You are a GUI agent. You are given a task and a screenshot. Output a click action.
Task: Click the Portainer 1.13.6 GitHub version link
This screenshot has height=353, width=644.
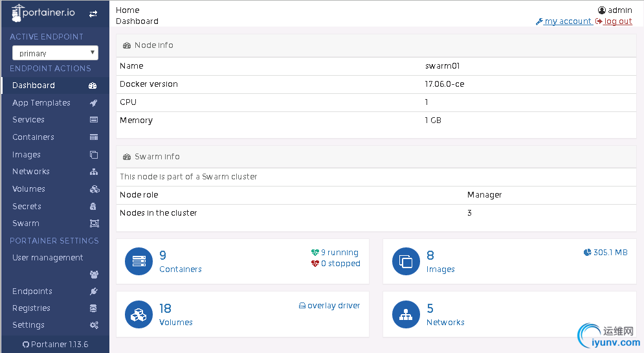tap(56, 345)
